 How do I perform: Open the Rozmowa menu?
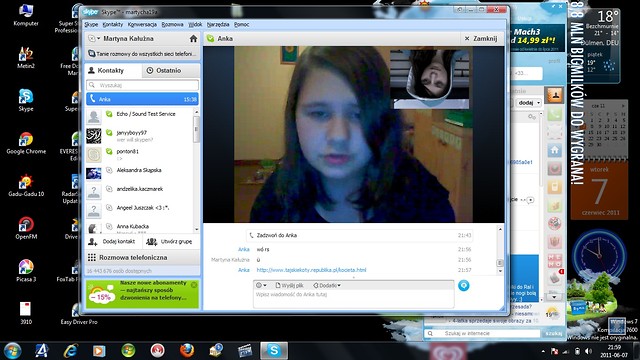click(x=172, y=24)
